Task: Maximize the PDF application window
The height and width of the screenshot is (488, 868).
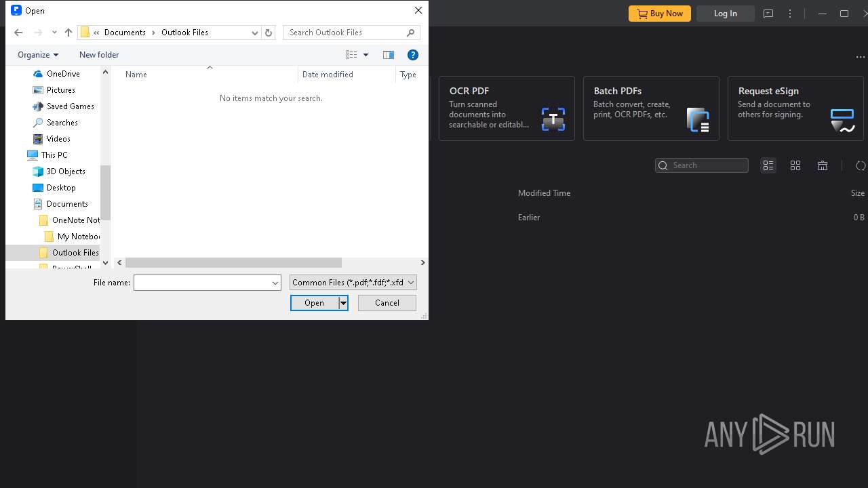Action: tap(844, 14)
